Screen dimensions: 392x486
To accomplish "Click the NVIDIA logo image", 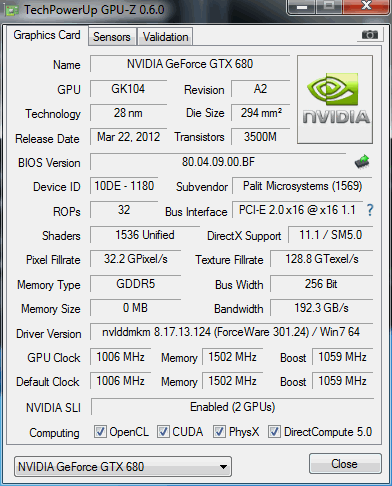I will tap(335, 100).
